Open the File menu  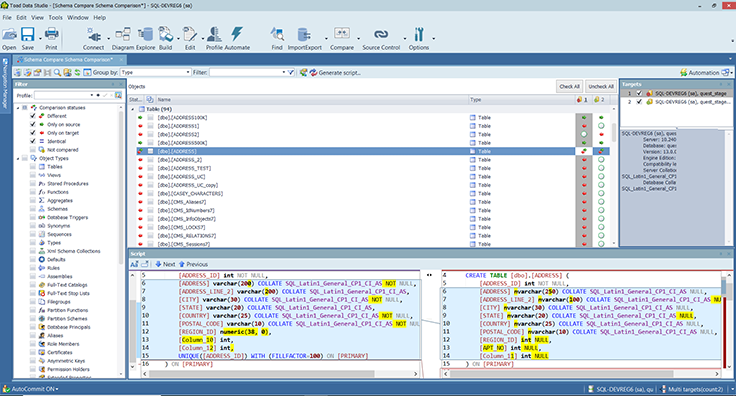point(7,17)
